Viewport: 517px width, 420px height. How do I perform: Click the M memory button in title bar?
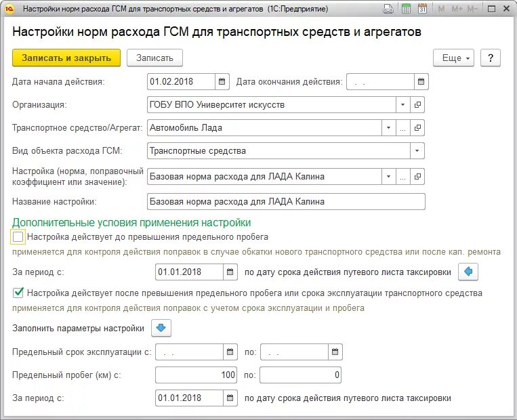(x=441, y=9)
